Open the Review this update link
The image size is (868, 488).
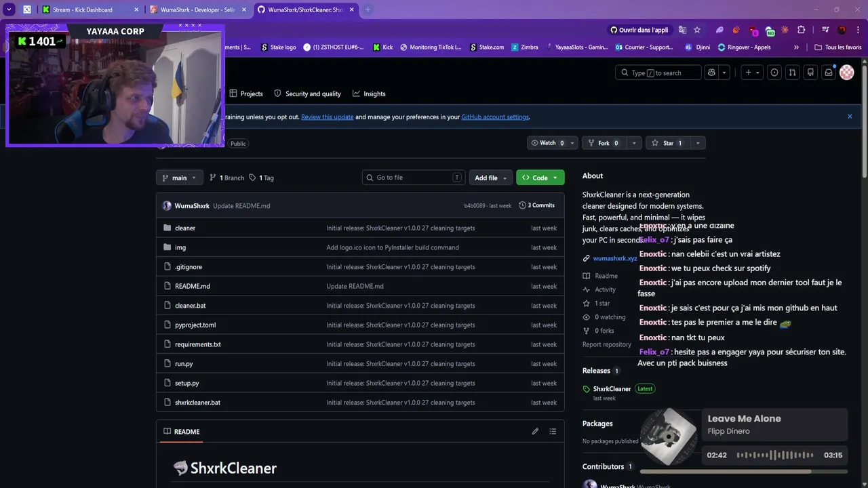click(327, 117)
